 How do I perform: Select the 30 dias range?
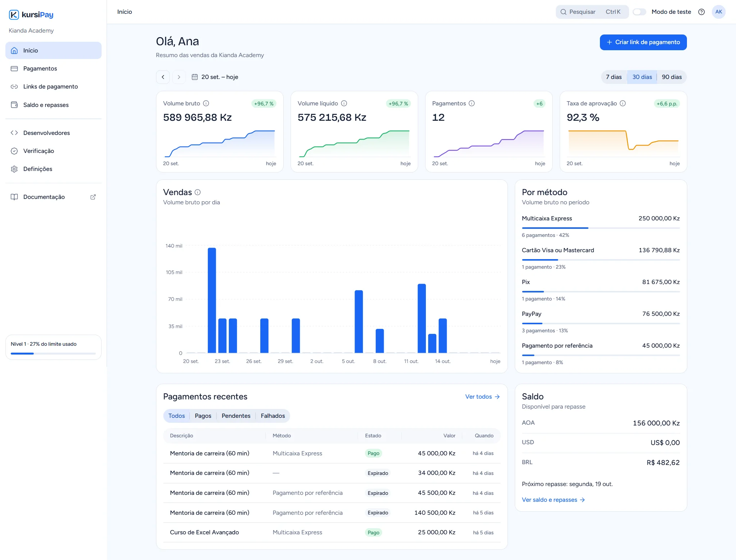click(642, 77)
